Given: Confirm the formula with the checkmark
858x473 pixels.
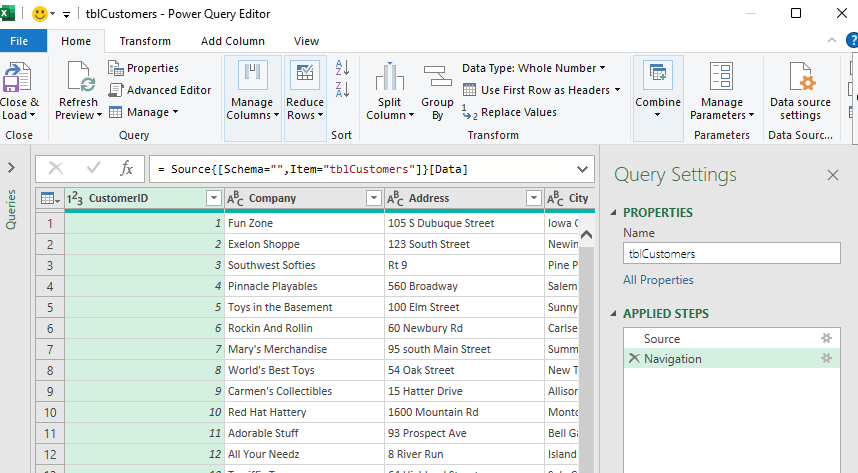Looking at the screenshot, I should (x=93, y=168).
